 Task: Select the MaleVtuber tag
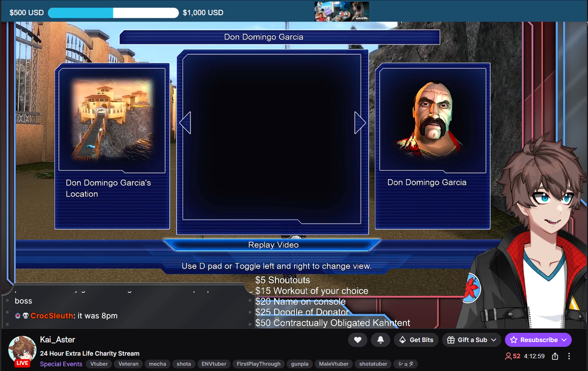(x=334, y=364)
